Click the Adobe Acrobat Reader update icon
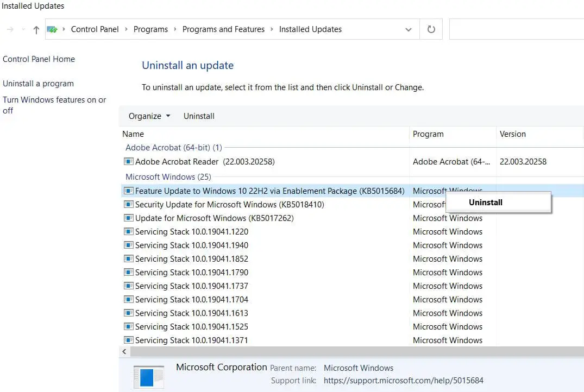584x392 pixels. [129, 162]
